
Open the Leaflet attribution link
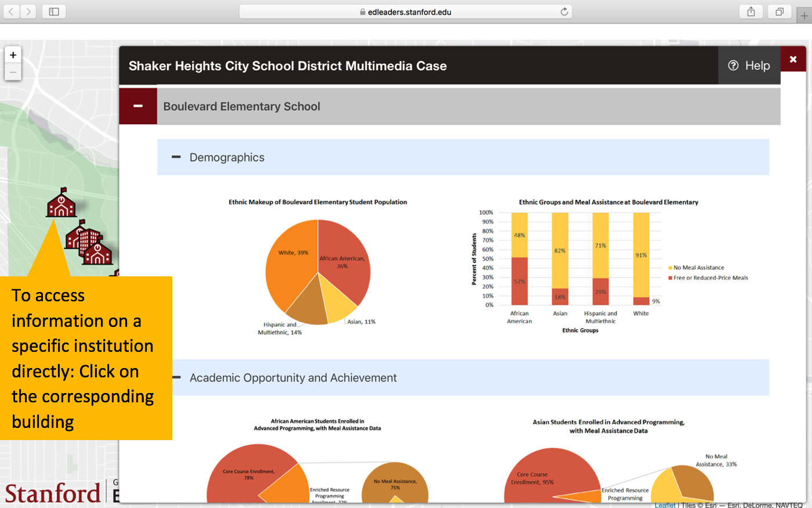coord(665,505)
